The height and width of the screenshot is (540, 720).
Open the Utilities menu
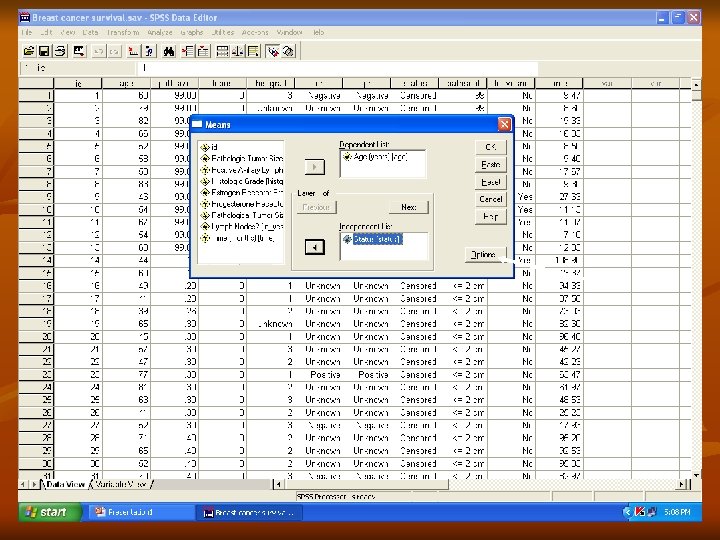pyautogui.click(x=223, y=33)
